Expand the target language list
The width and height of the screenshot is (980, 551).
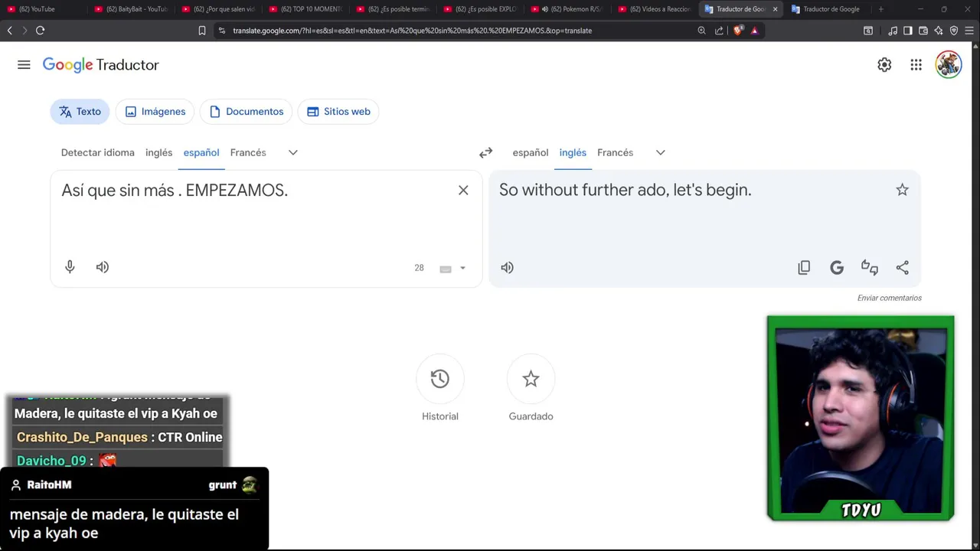(x=660, y=153)
